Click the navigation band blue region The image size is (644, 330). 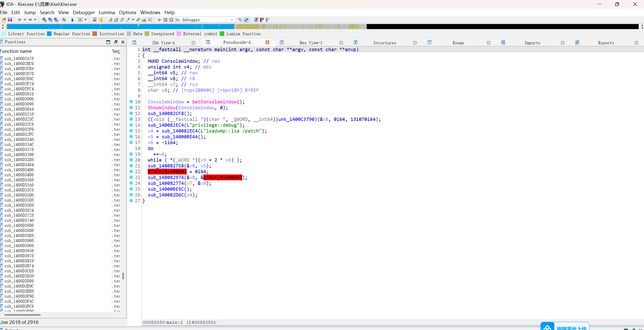[x=120, y=26]
